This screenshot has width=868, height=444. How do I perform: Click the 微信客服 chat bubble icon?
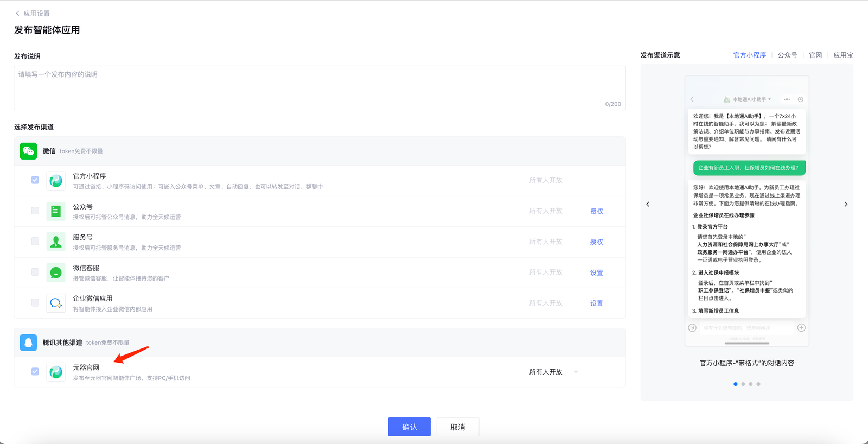point(56,272)
